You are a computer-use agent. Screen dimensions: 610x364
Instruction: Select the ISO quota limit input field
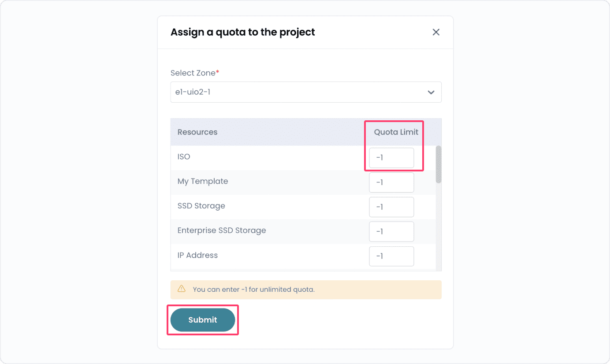391,158
